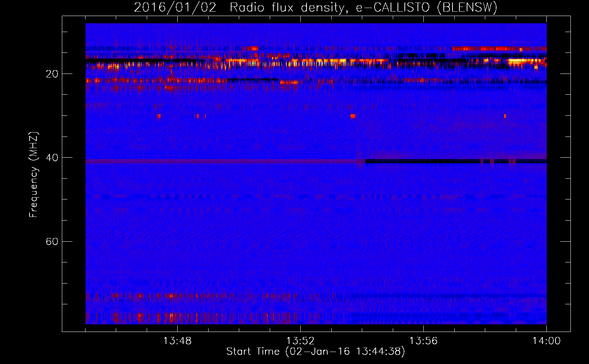Click the 'Frequency (MHZ)' axis label
This screenshot has width=589, height=364.
[33, 175]
